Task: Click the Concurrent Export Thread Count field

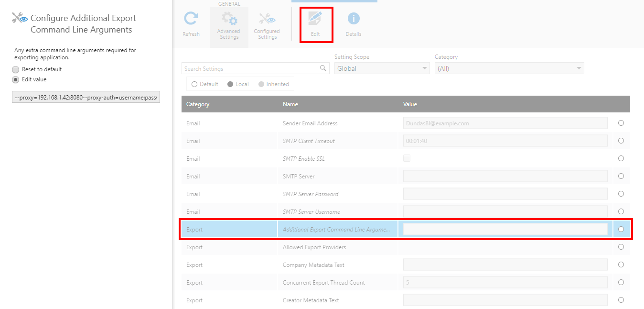Action: tap(505, 282)
